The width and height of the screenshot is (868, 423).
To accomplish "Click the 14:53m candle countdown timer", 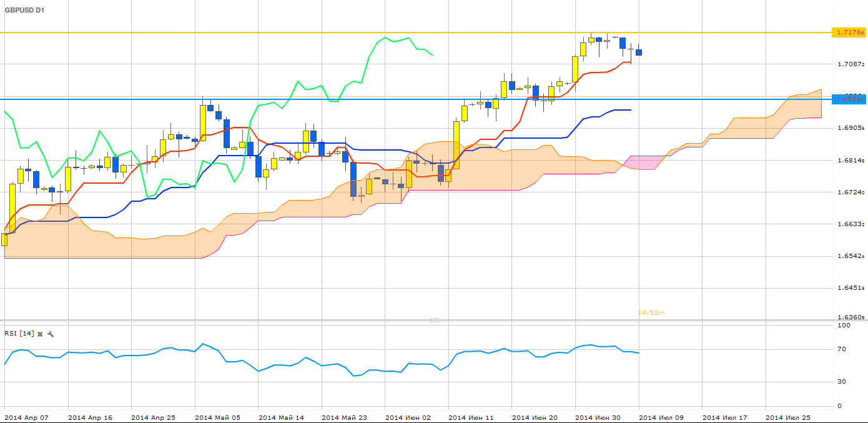I will (x=651, y=312).
